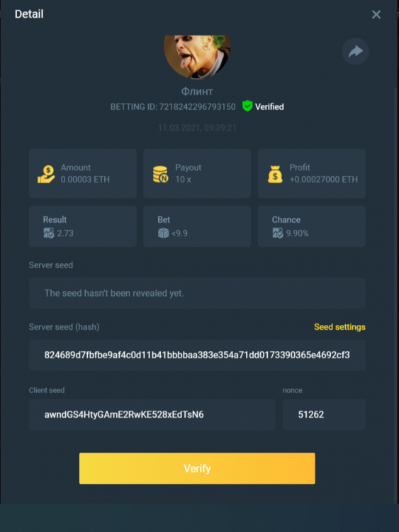Click the BETTING ID number text
The height and width of the screenshot is (532, 399).
click(x=197, y=107)
